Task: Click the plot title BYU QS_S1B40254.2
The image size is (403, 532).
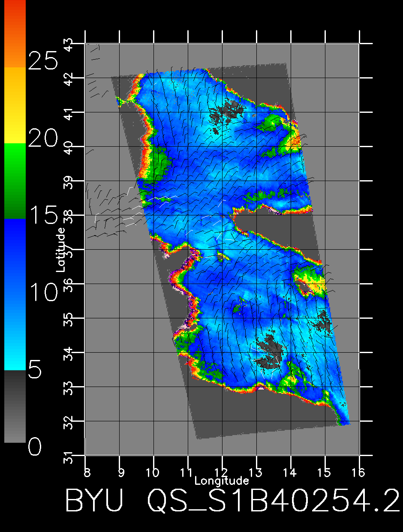Action: 233,500
